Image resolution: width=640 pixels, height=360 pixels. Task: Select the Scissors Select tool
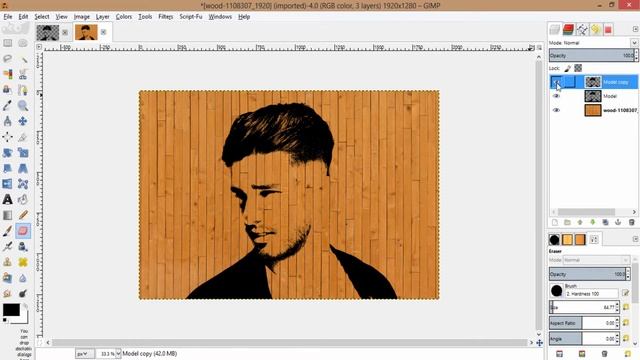pyautogui.click(x=23, y=74)
